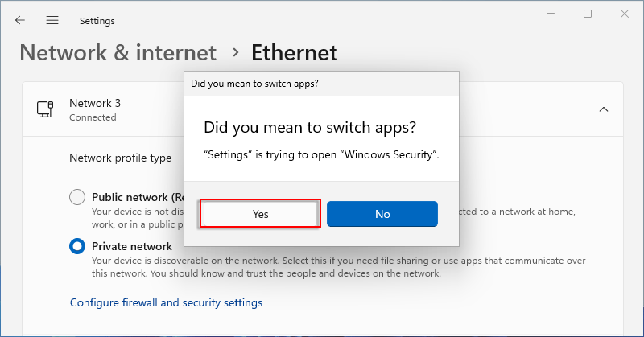This screenshot has width=644, height=337.
Task: Click the Ethernet adapter icon beside Network 3
Action: pyautogui.click(x=45, y=109)
